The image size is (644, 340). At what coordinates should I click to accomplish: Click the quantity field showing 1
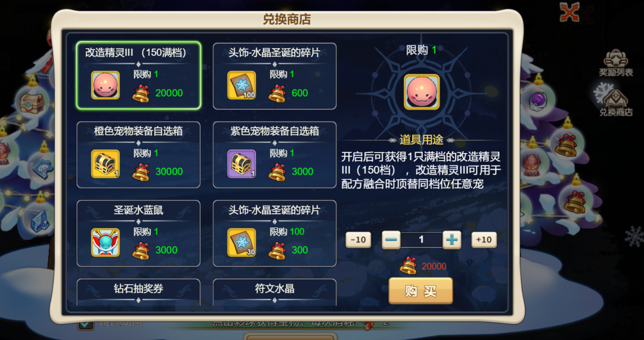click(422, 240)
